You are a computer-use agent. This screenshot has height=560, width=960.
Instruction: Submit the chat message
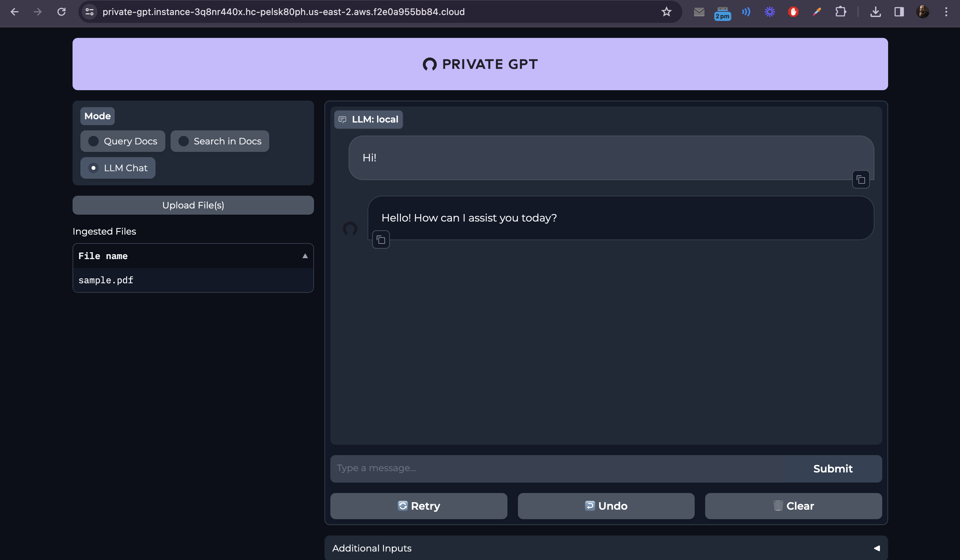coord(833,469)
